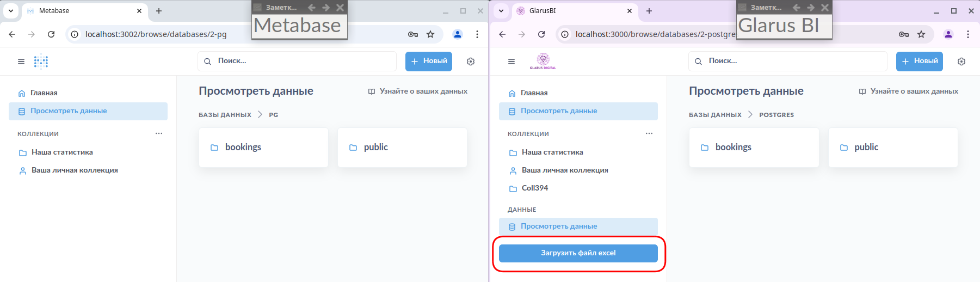Open Ваша личная коллекция in GlarusBI
This screenshot has height=282, width=980.
point(578,170)
